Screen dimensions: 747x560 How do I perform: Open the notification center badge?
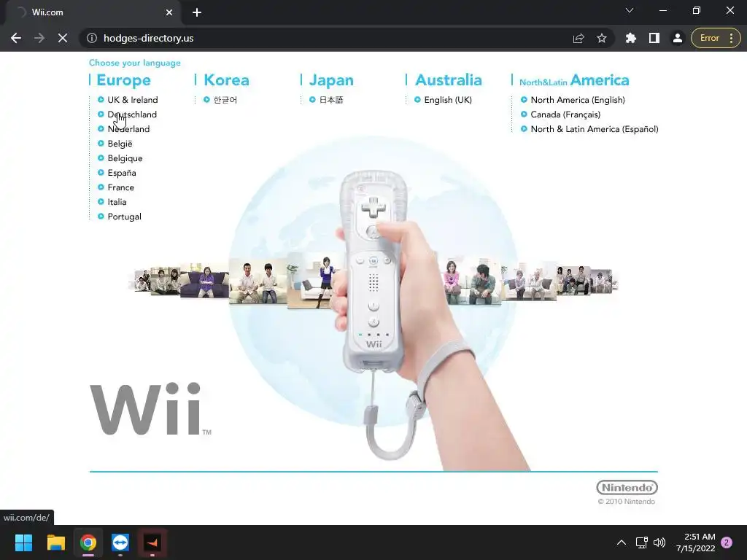[x=727, y=542]
